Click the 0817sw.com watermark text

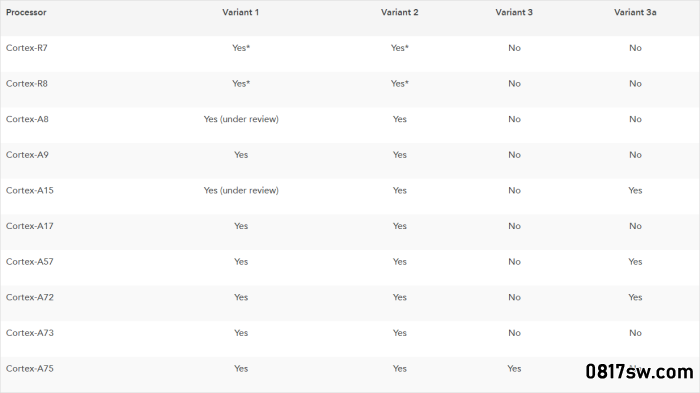click(639, 372)
